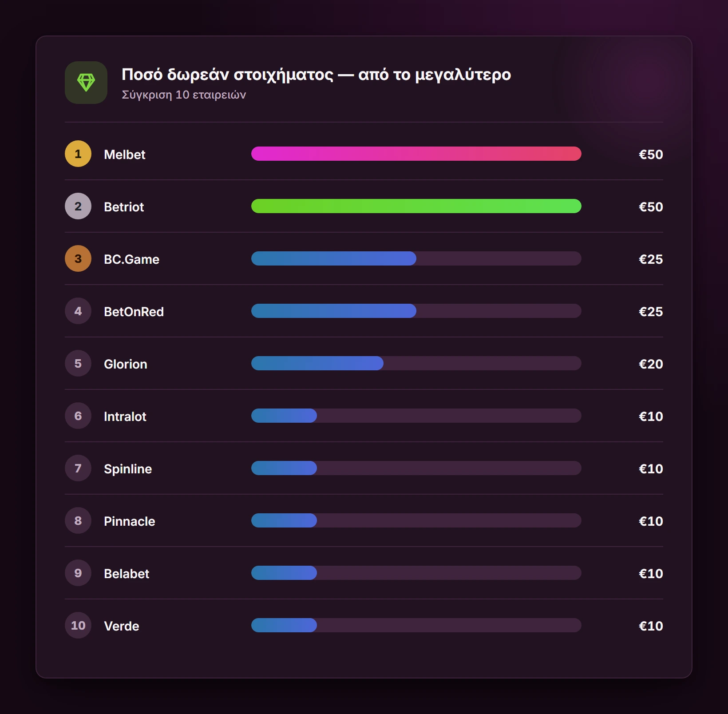Click the rank 7 circle badge
Viewport: 728px width, 714px height.
tap(78, 468)
